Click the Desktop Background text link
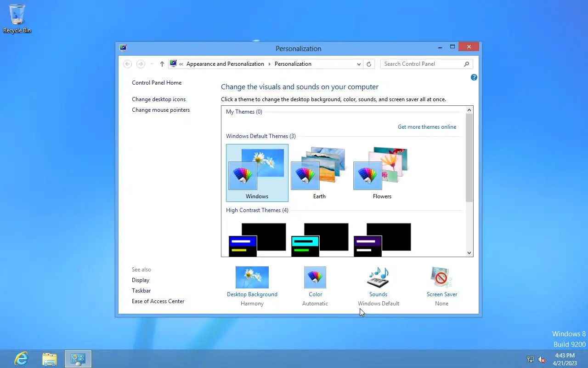The image size is (588, 368). tap(252, 294)
